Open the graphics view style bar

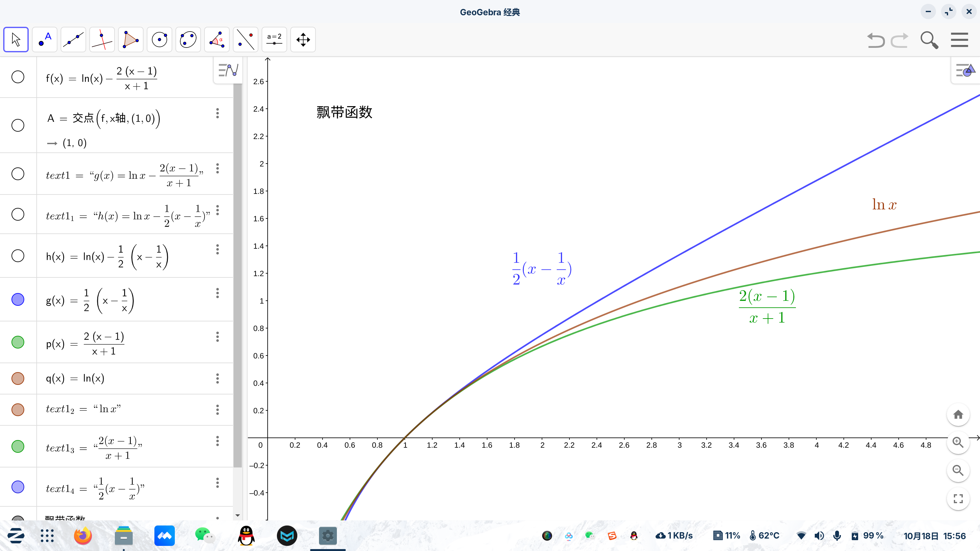[x=966, y=70]
